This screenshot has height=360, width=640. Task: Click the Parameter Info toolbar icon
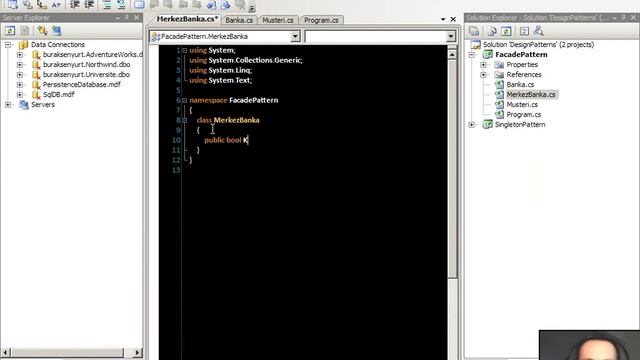[27, 4]
